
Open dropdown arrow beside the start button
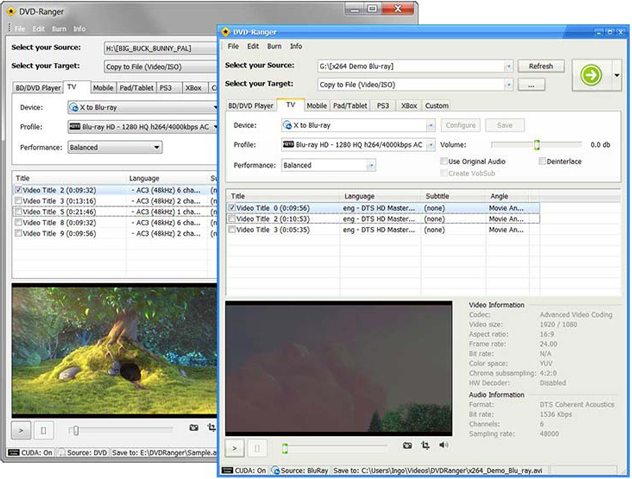[617, 75]
